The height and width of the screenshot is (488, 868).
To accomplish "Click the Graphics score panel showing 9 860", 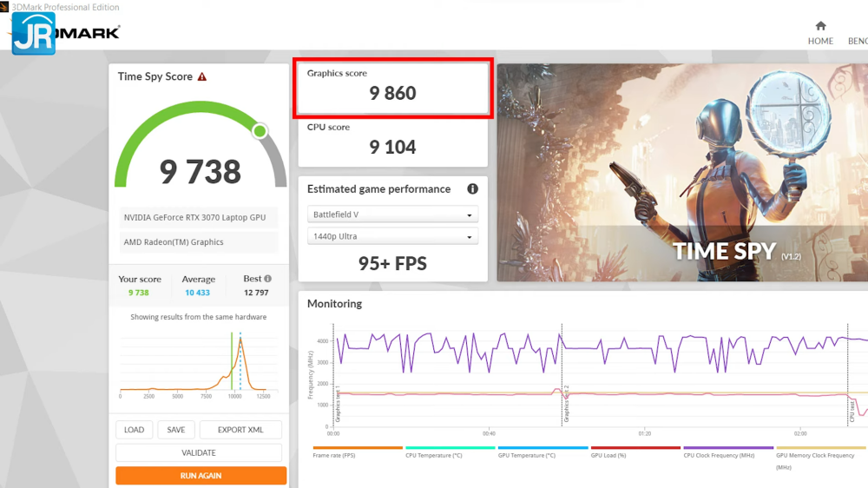I will [x=393, y=88].
